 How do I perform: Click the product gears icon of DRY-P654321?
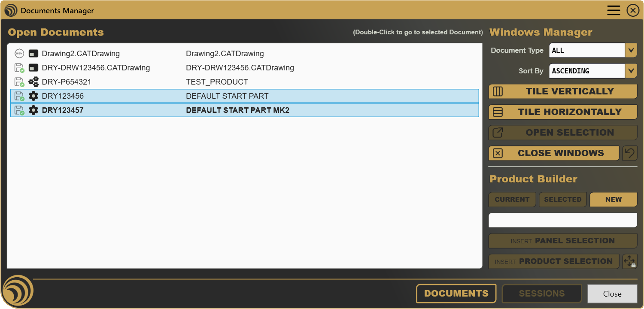(x=33, y=82)
